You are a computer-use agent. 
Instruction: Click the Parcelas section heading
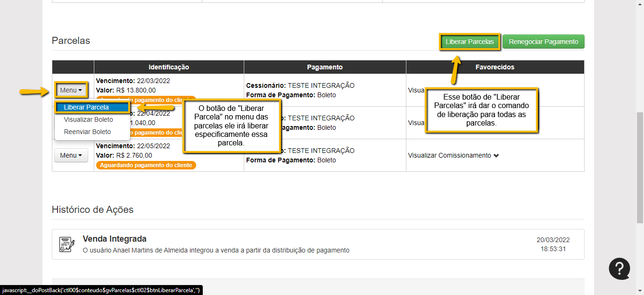click(x=71, y=41)
